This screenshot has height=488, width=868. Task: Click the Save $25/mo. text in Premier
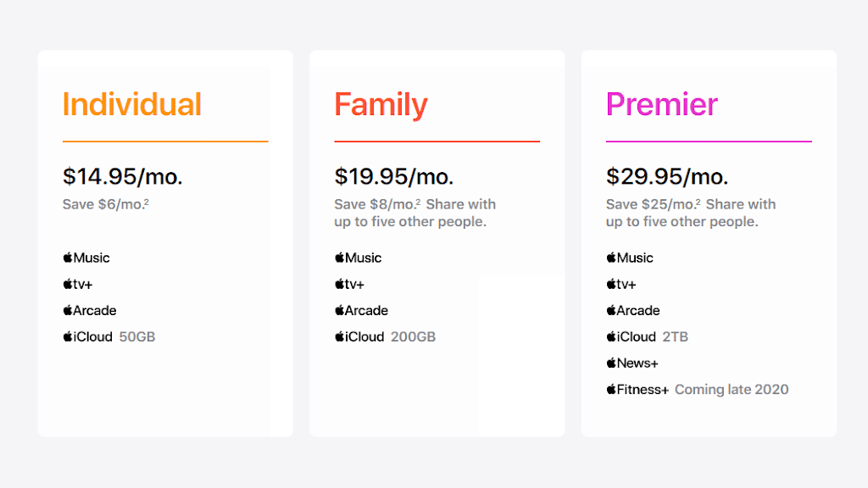651,204
